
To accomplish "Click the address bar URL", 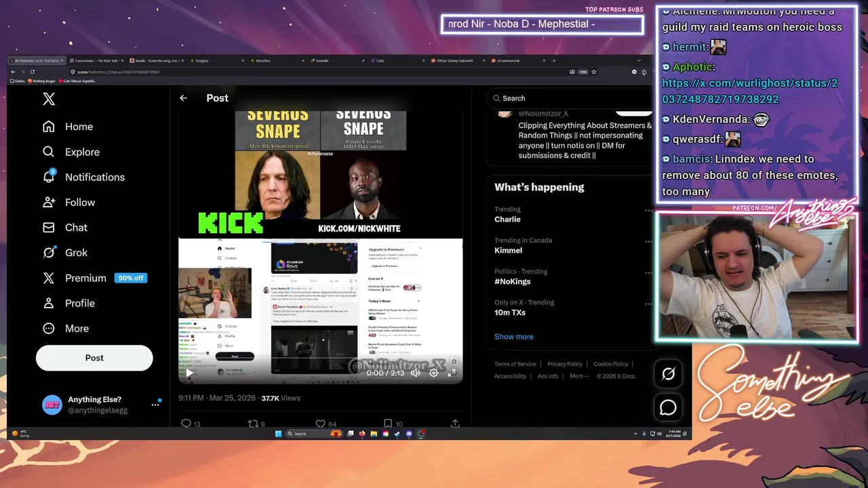I will coord(119,72).
